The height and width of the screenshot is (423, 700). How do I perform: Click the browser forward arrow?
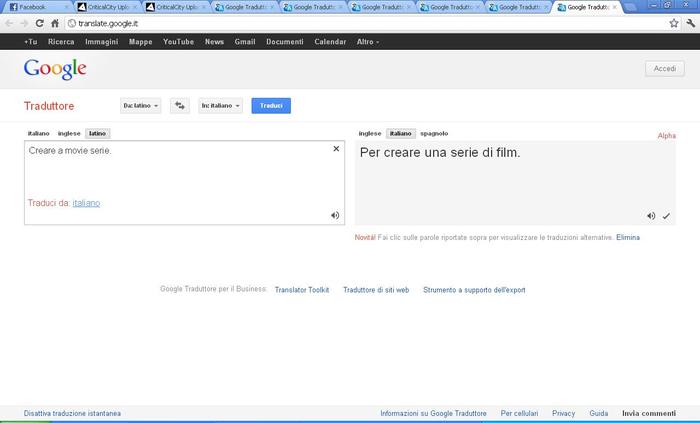point(24,23)
